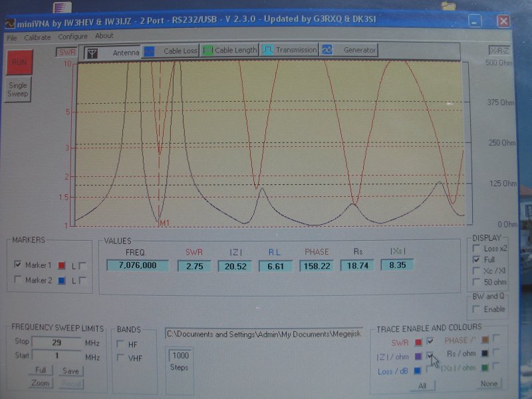Change Loss / dB blue colour swatch
This screenshot has height=399, width=532.
point(418,371)
